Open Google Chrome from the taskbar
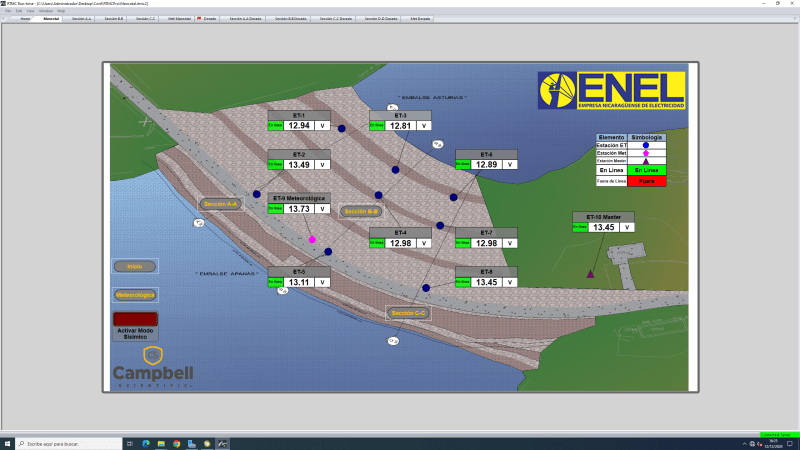Screen dimensions: 800x450 pyautogui.click(x=177, y=444)
